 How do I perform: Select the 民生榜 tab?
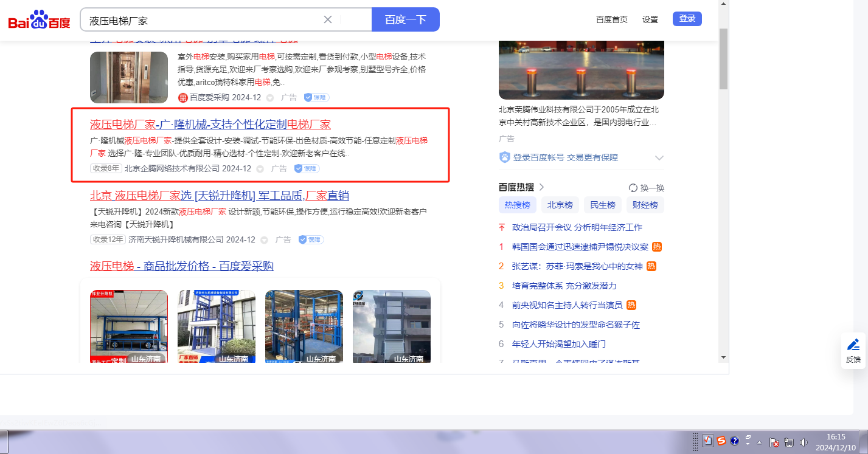(603, 205)
